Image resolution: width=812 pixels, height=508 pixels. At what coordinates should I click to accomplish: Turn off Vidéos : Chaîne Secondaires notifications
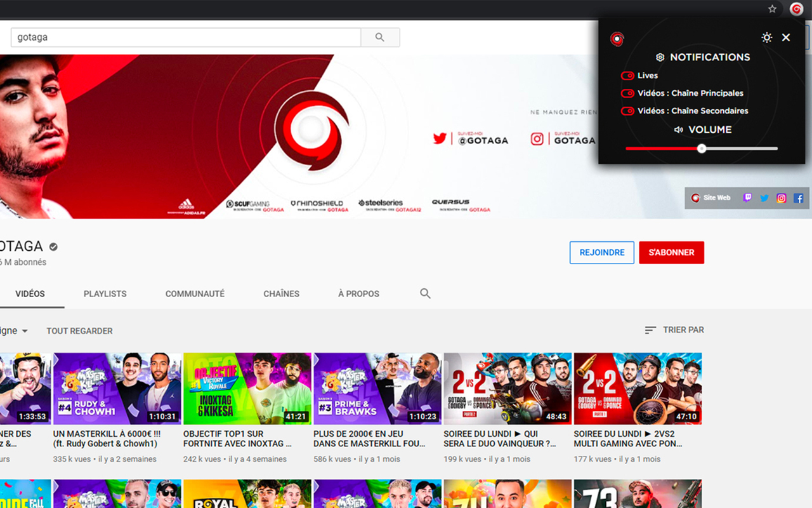(627, 111)
